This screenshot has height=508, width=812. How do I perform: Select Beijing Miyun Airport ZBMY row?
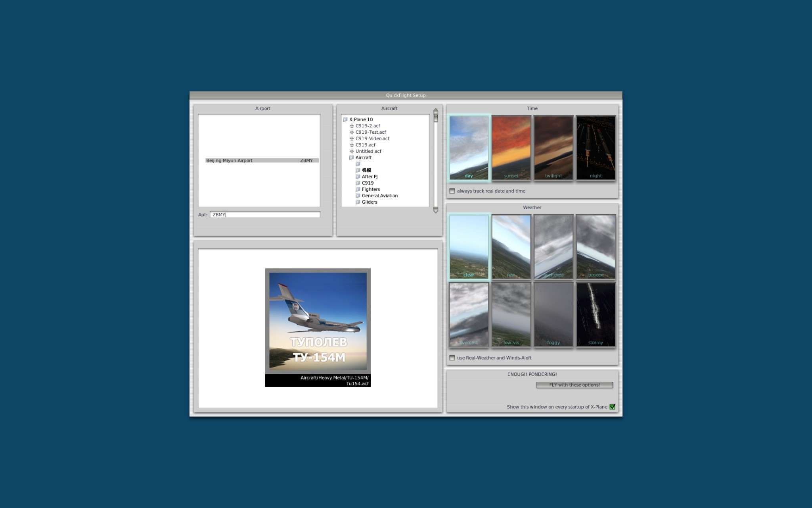[x=262, y=161]
